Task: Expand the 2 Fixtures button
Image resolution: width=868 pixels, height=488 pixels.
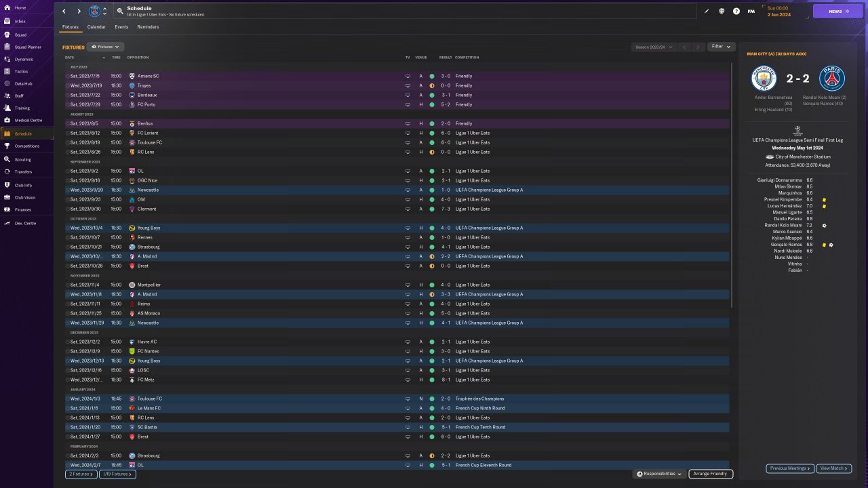Action: (81, 474)
